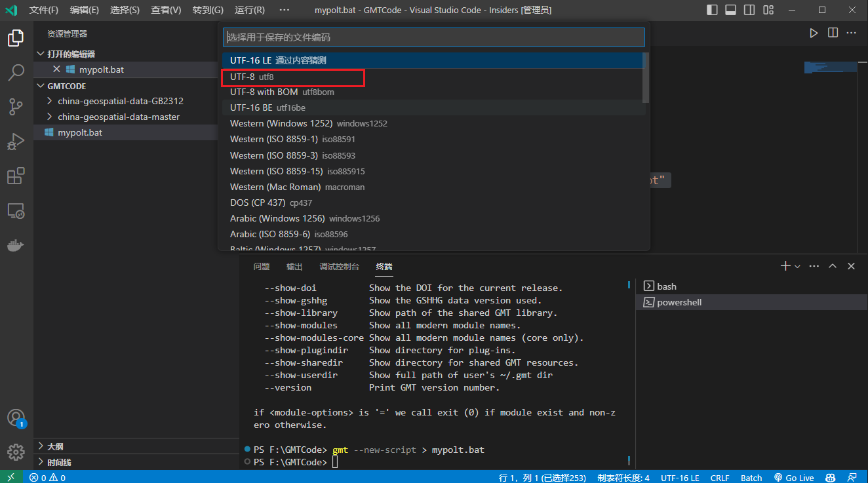Click the encoding list scrollbar
The width and height of the screenshot is (868, 483).
tap(646, 77)
